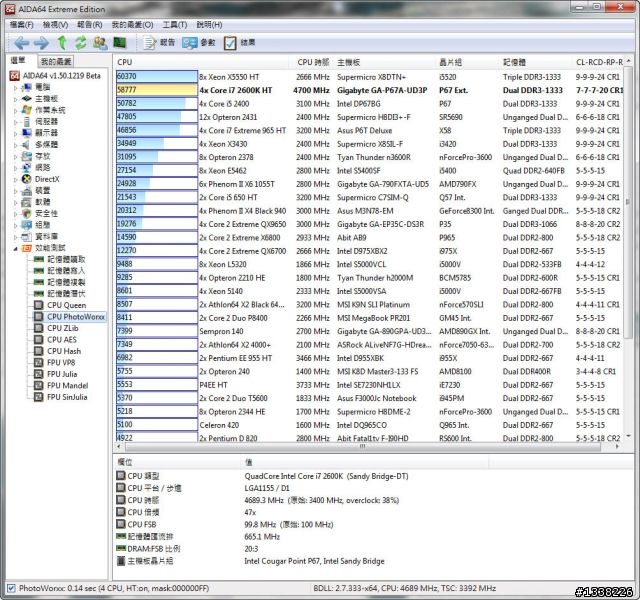Viewport: 640px width, 600px height.
Task: Click the 參數 Parameters toolbar button
Action: click(x=199, y=42)
